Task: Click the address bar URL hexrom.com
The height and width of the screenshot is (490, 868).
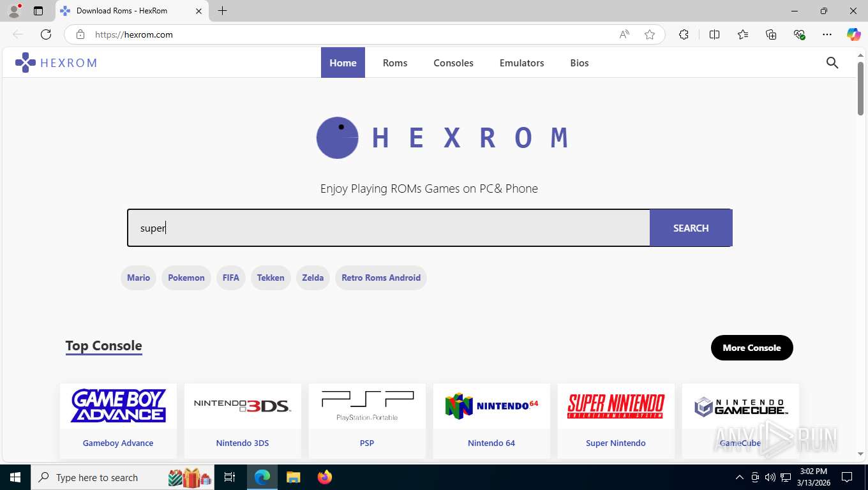Action: (134, 34)
